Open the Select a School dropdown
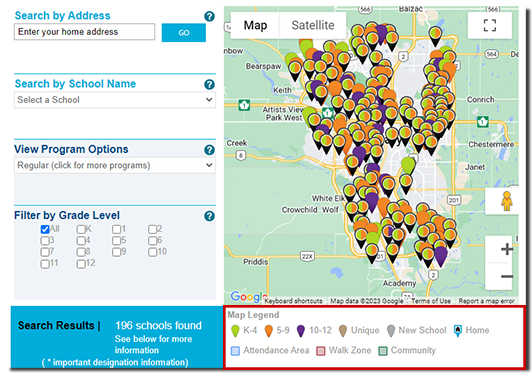This screenshot has height=374, width=532. pos(115,100)
